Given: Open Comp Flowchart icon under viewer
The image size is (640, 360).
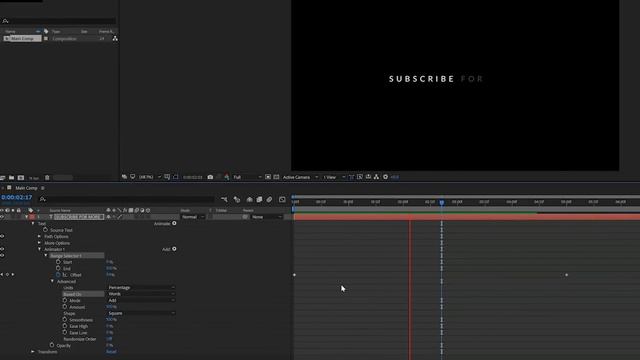Looking at the screenshot, I should click(376, 177).
